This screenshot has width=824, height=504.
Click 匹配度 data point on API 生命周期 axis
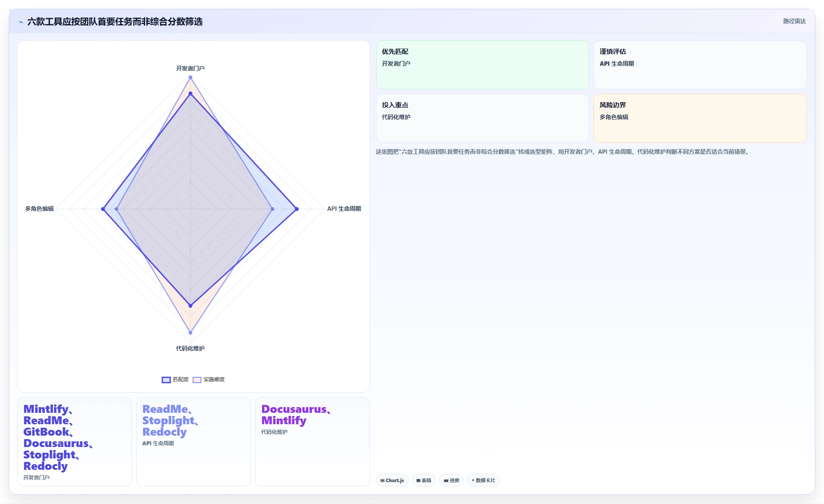point(297,209)
